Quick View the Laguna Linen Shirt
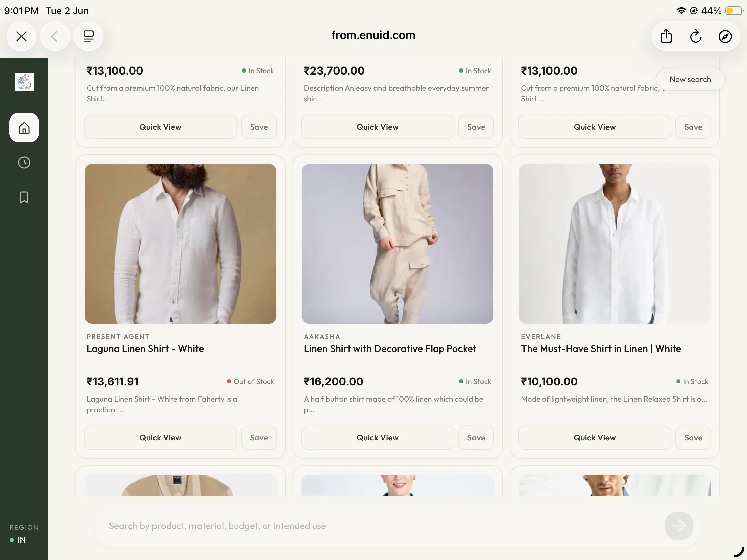Image resolution: width=747 pixels, height=560 pixels. (161, 438)
